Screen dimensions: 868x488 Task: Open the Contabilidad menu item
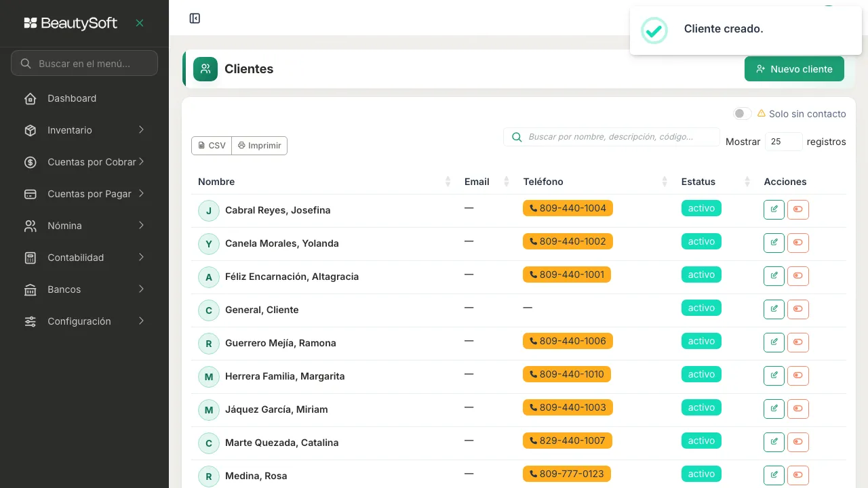(84, 258)
